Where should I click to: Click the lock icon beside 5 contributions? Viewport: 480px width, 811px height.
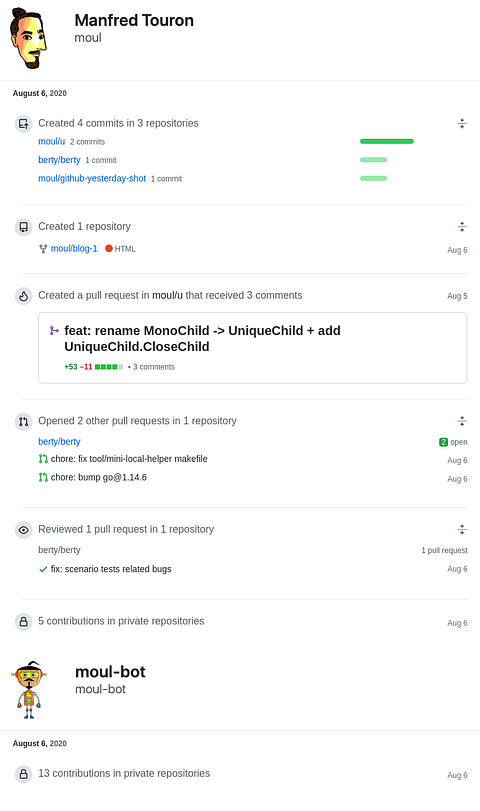click(23, 622)
